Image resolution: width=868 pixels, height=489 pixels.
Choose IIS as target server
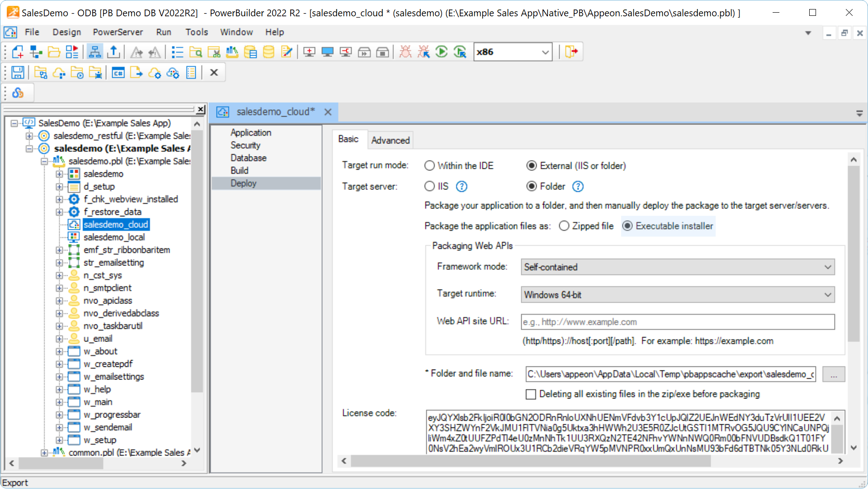(429, 186)
